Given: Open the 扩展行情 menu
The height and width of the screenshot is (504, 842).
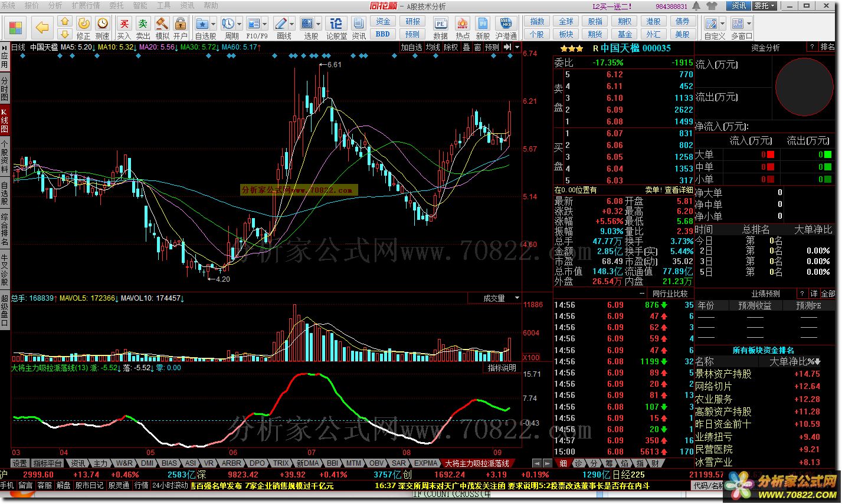Looking at the screenshot, I should point(86,5).
